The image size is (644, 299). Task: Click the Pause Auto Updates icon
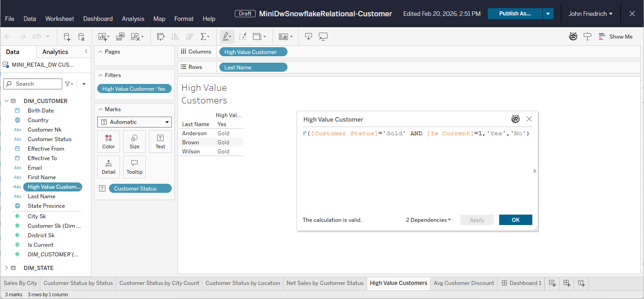[81, 37]
